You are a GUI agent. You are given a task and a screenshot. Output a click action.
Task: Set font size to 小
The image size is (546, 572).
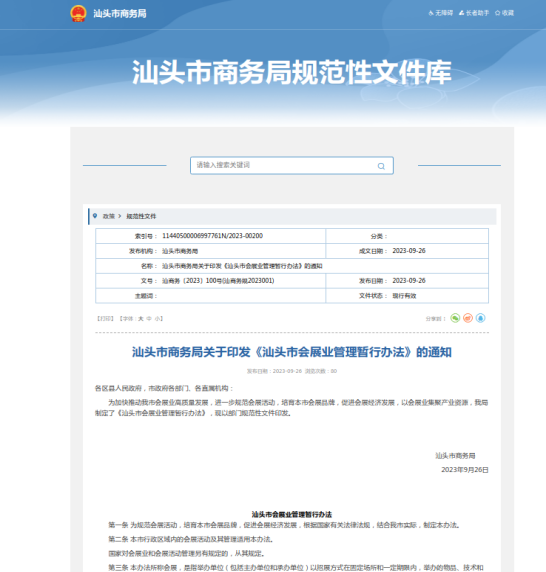tap(157, 318)
